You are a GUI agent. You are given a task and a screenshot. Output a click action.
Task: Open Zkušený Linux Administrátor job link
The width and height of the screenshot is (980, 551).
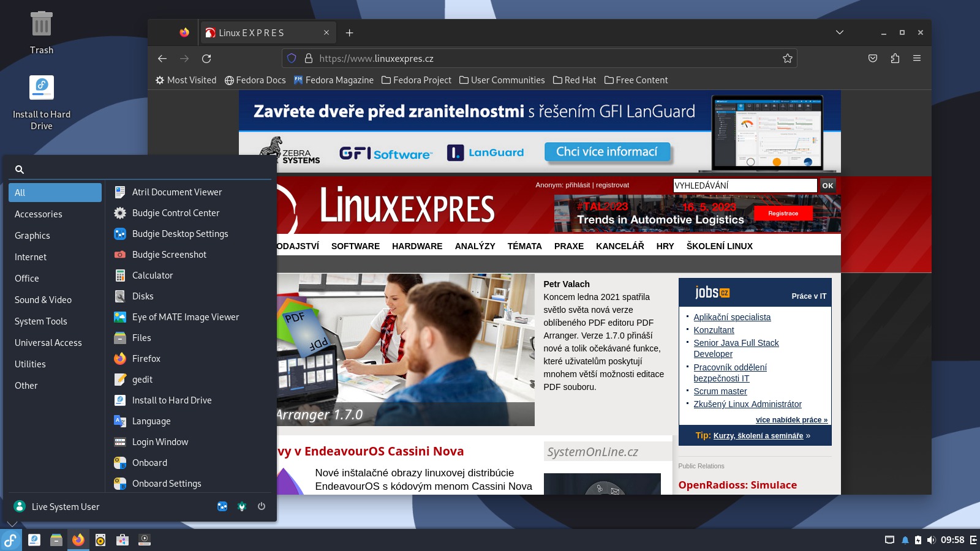pyautogui.click(x=747, y=404)
